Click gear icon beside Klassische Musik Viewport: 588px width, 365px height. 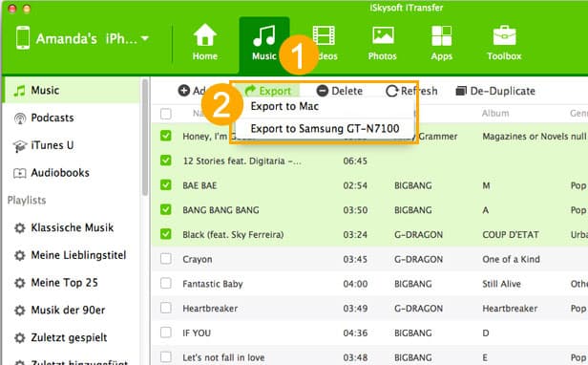(x=19, y=228)
